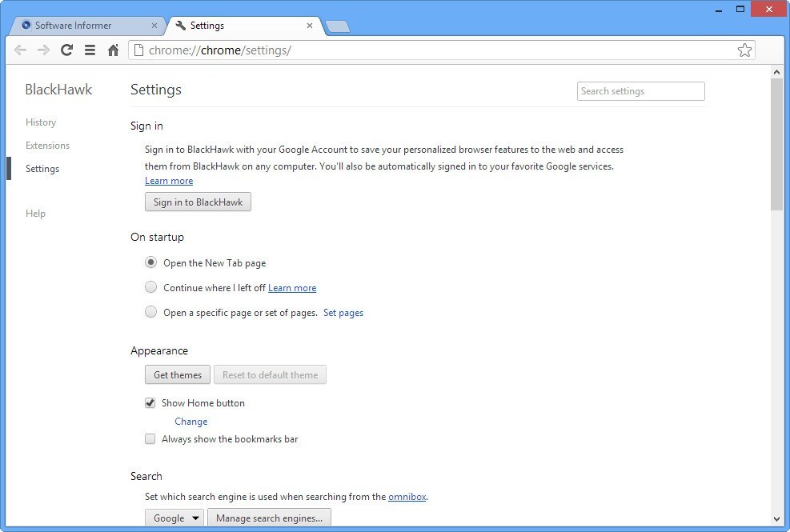This screenshot has width=790, height=532.
Task: Select Open the New Tab page option
Action: pyautogui.click(x=150, y=262)
